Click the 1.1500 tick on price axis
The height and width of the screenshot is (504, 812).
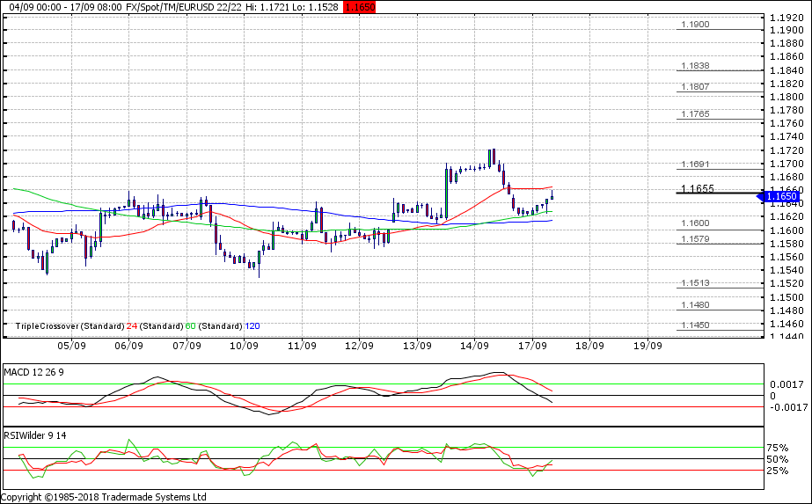click(786, 297)
